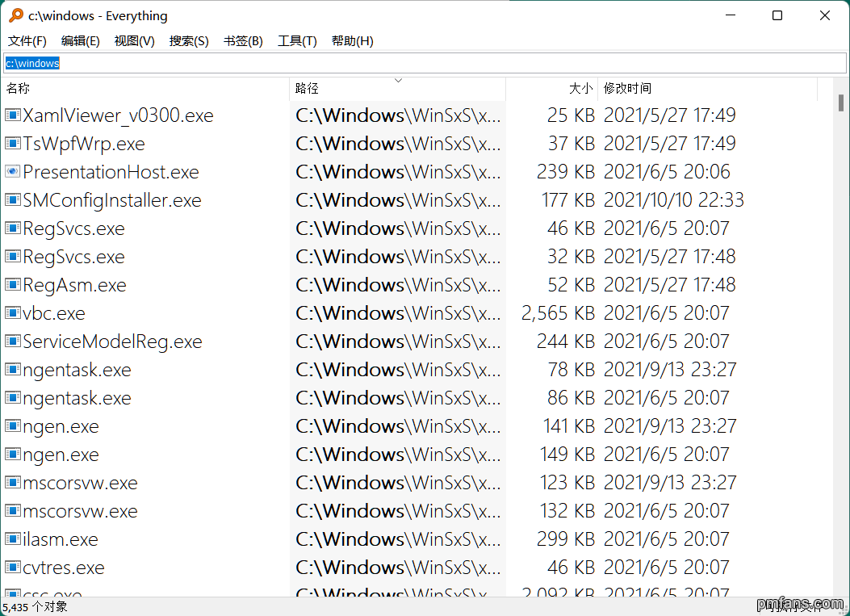This screenshot has height=616, width=850.
Task: Open the 视图(V) menu
Action: [135, 41]
